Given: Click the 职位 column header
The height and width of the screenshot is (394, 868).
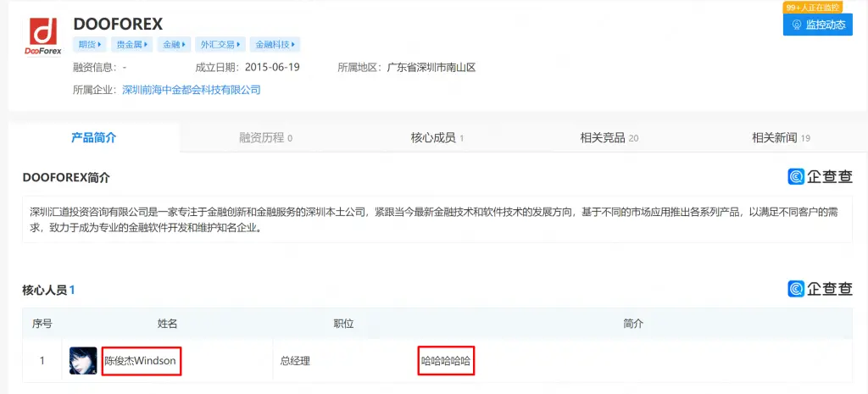Looking at the screenshot, I should pyautogui.click(x=343, y=324).
